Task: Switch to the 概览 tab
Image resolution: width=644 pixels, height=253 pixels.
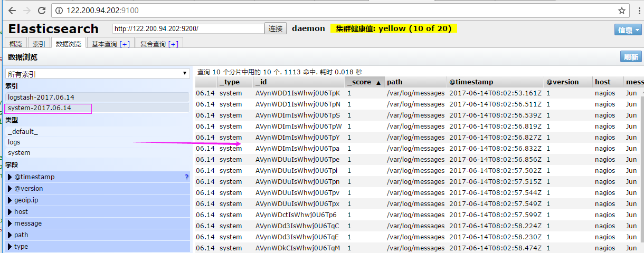Action: point(16,44)
